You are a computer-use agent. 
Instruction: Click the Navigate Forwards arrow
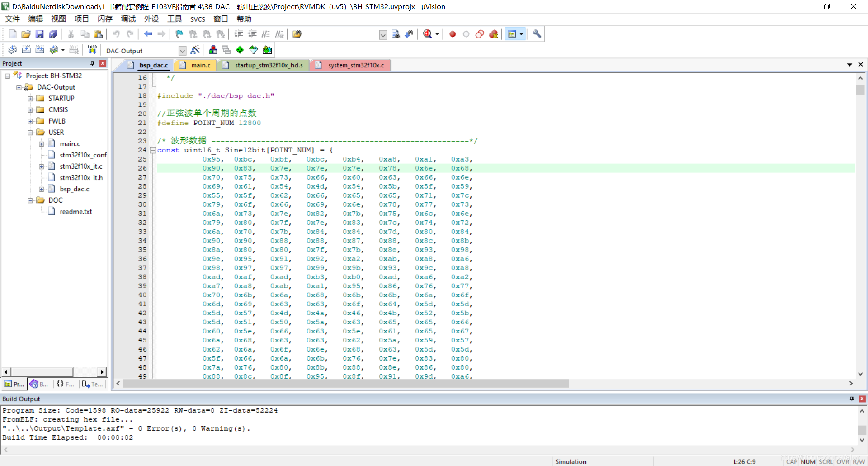click(161, 34)
